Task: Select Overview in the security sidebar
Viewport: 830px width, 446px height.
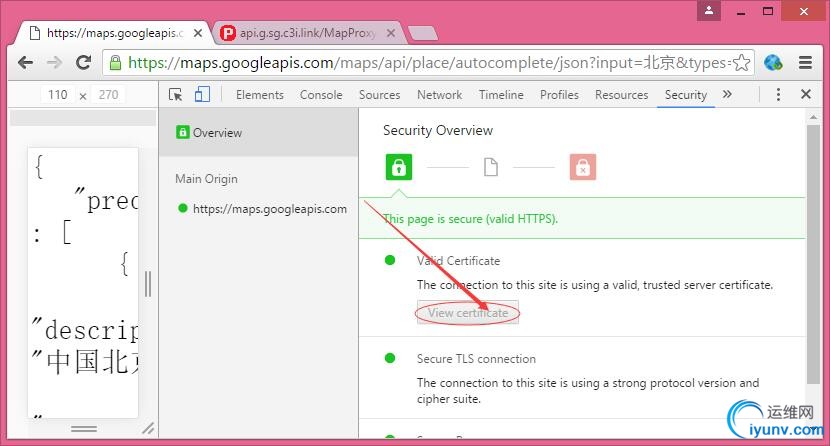Action: click(x=259, y=132)
